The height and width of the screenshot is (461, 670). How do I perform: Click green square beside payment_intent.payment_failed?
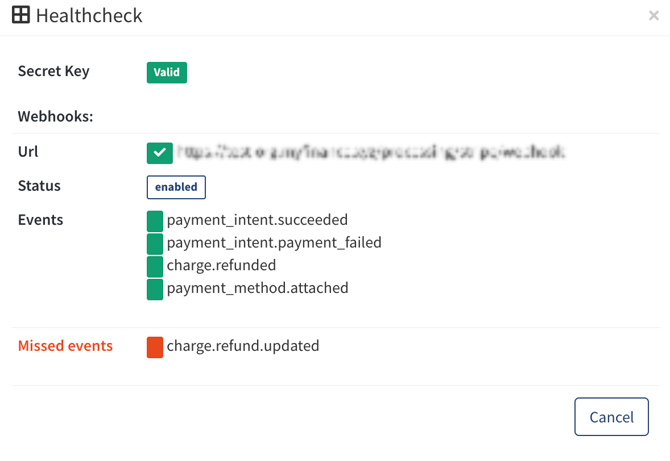click(x=155, y=243)
